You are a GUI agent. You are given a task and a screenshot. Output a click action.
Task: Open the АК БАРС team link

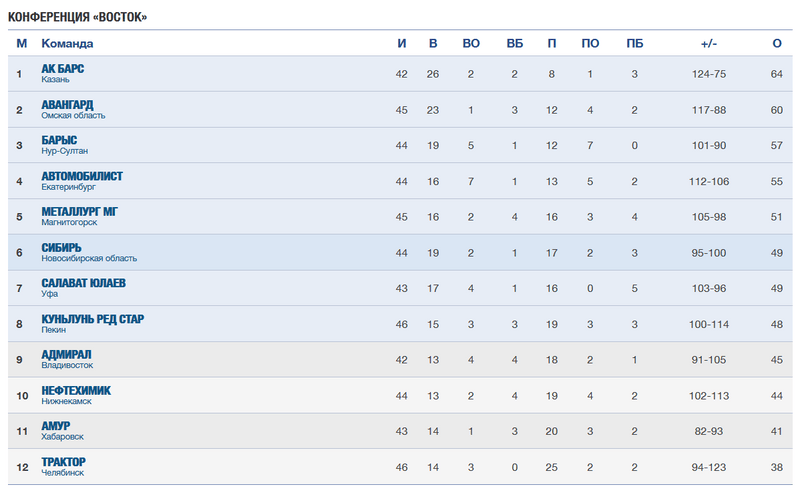pyautogui.click(x=63, y=69)
